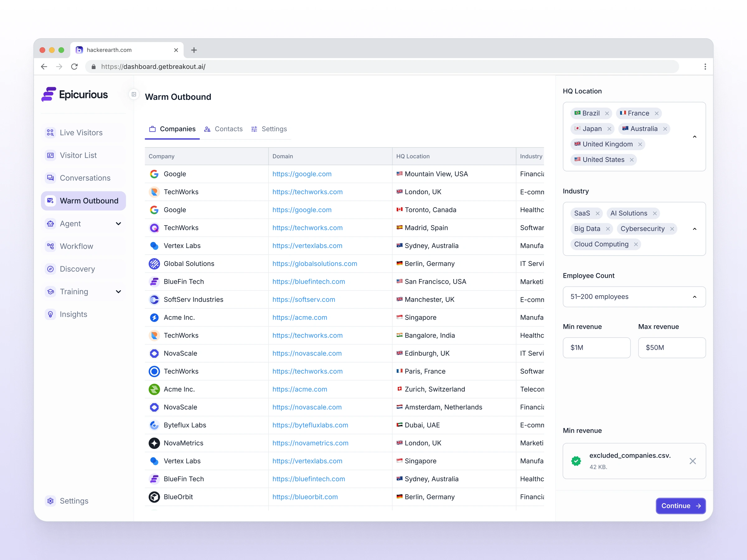This screenshot has width=747, height=560.
Task: Open the Employee Count dropdown
Action: pyautogui.click(x=634, y=297)
